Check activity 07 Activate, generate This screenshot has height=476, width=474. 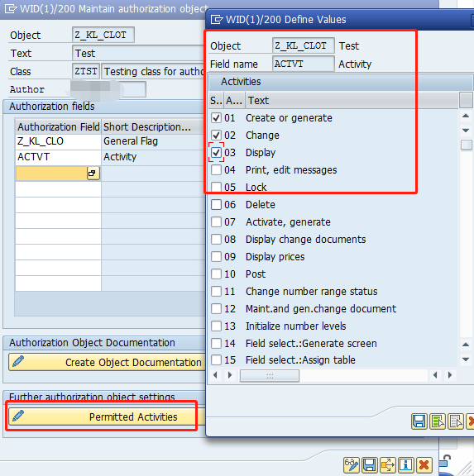pos(217,222)
